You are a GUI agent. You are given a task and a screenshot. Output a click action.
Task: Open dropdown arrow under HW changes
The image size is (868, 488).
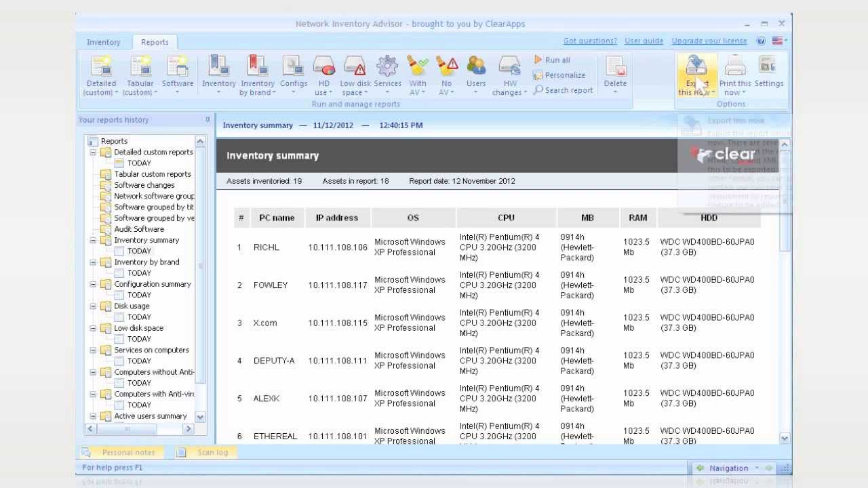(525, 93)
